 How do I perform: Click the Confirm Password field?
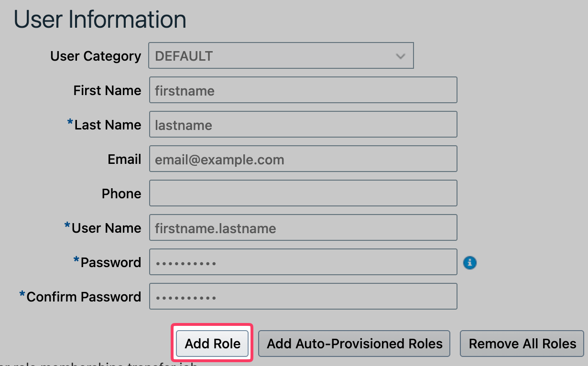[x=303, y=296]
